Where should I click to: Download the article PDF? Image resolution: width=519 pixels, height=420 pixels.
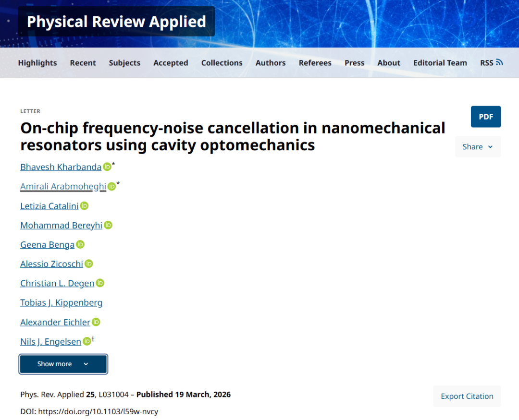tap(485, 117)
